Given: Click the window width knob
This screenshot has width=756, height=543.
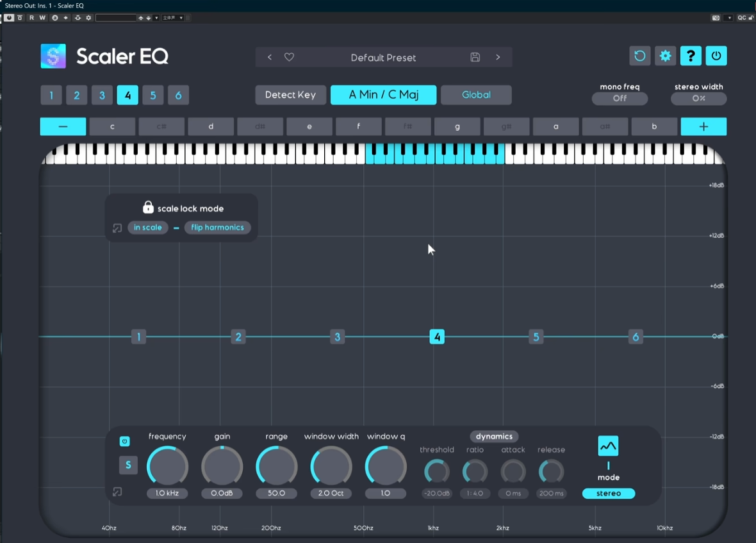Looking at the screenshot, I should click(x=331, y=466).
